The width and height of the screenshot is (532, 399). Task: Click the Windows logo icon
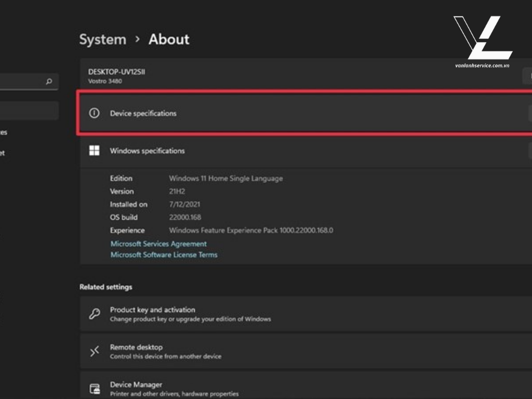[x=94, y=151]
